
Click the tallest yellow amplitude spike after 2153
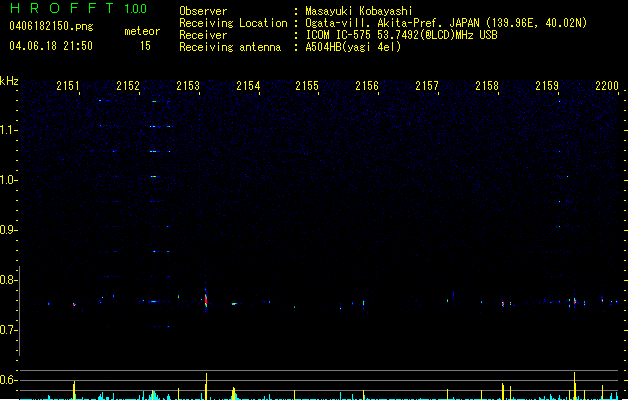click(206, 386)
